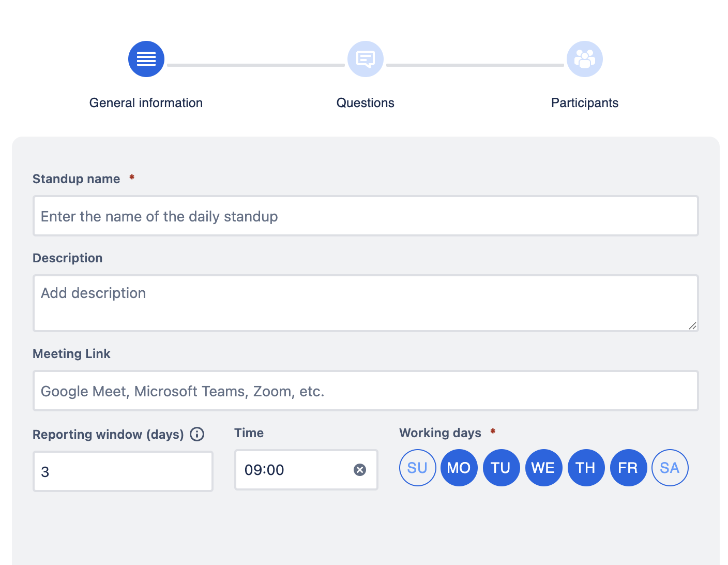Enable Saturday as a working day
This screenshot has width=728, height=565.
(x=670, y=468)
